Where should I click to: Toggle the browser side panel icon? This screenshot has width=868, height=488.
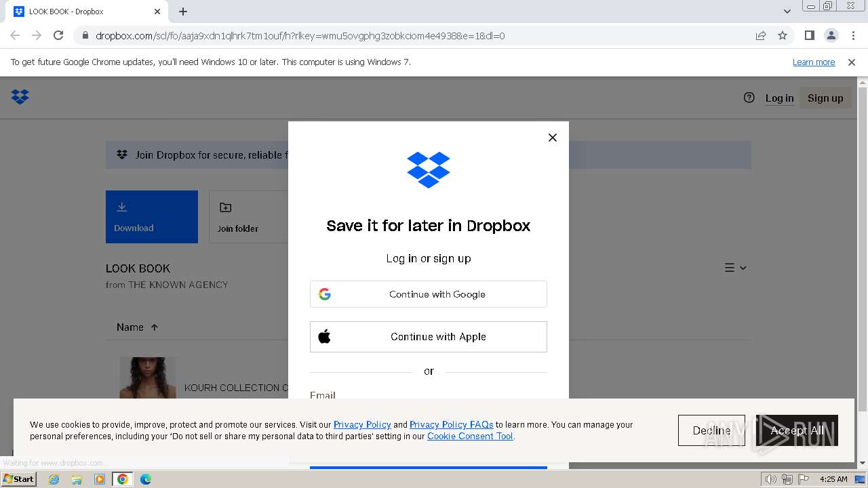click(x=810, y=35)
